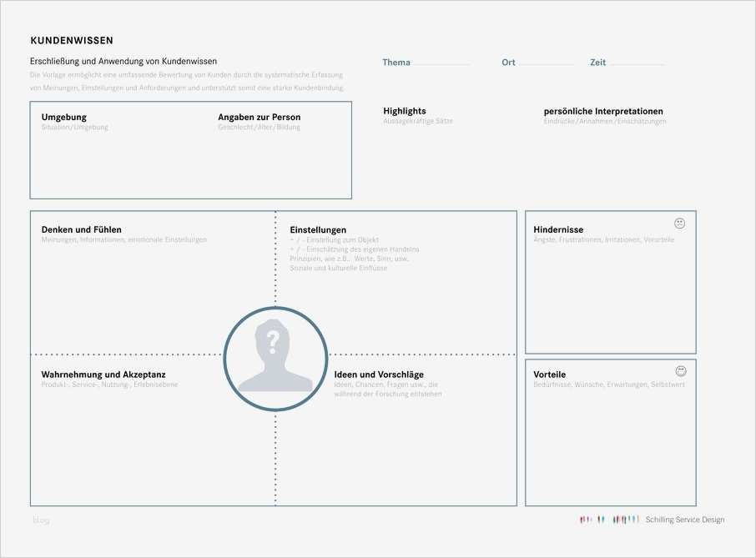Click the Ideen und Vorschläge heading
This screenshot has width=756, height=558.
click(x=379, y=375)
